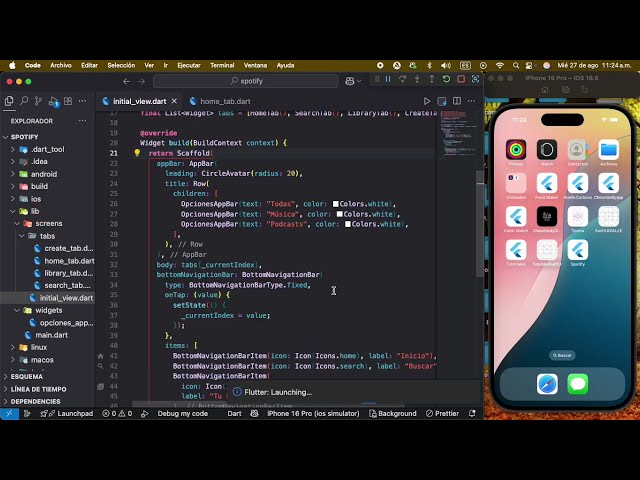Viewport: 640px width, 480px height.
Task: Pause the debug session
Action: coord(388,79)
